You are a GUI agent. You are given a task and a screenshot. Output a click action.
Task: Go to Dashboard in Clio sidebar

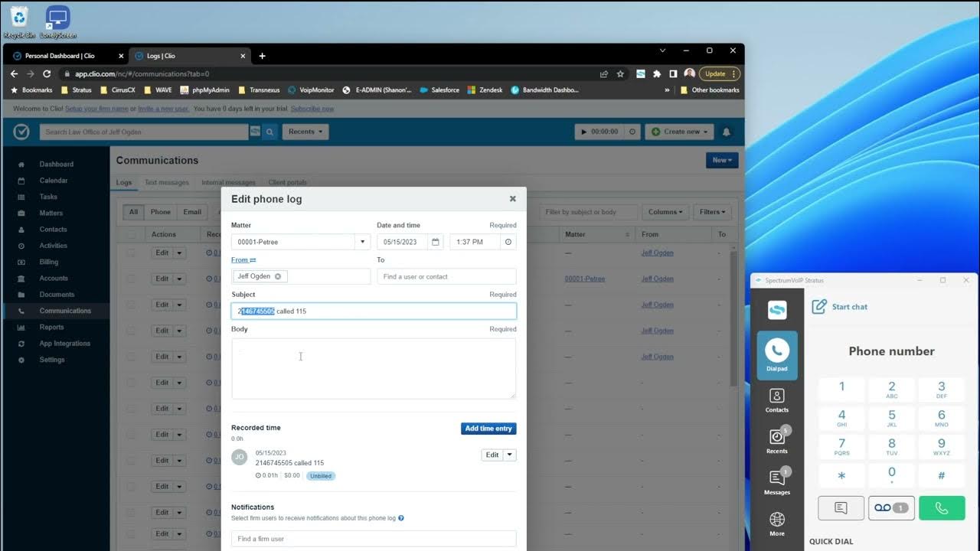tap(56, 165)
